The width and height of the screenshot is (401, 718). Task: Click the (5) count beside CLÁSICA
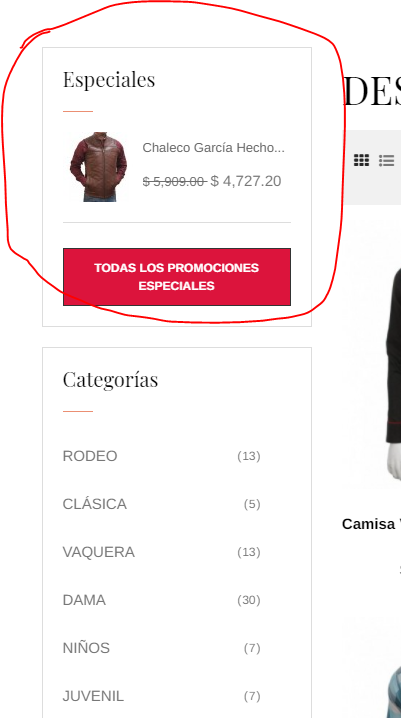[x=252, y=504]
